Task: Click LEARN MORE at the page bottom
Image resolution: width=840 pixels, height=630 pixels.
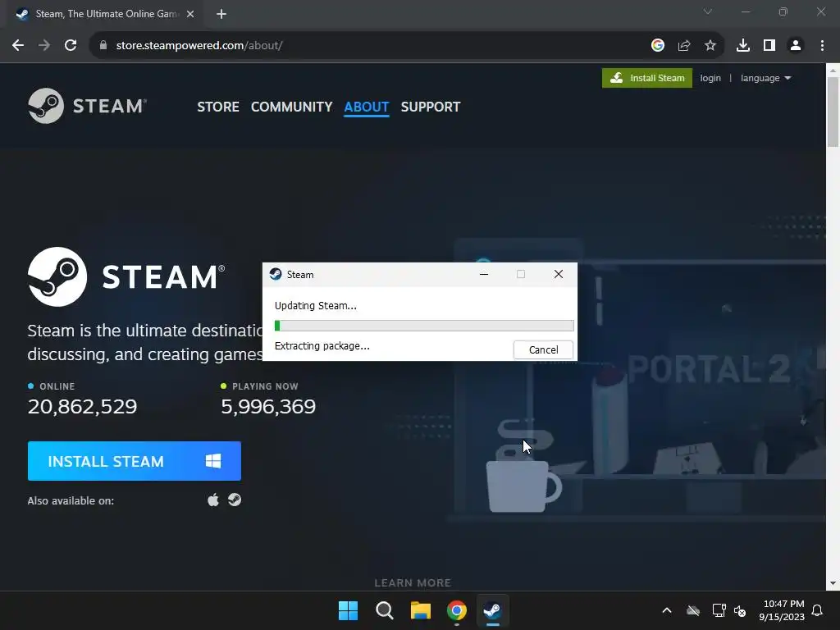Action: (x=413, y=582)
